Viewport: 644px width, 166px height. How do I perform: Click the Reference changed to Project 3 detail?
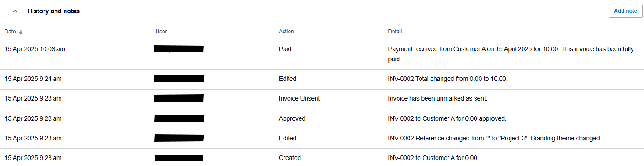494,138
